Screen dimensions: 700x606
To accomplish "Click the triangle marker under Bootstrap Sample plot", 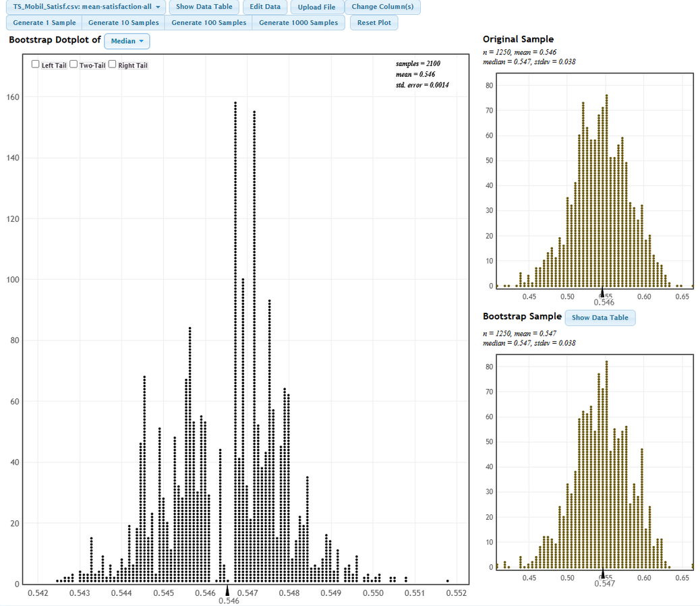I will tap(603, 574).
